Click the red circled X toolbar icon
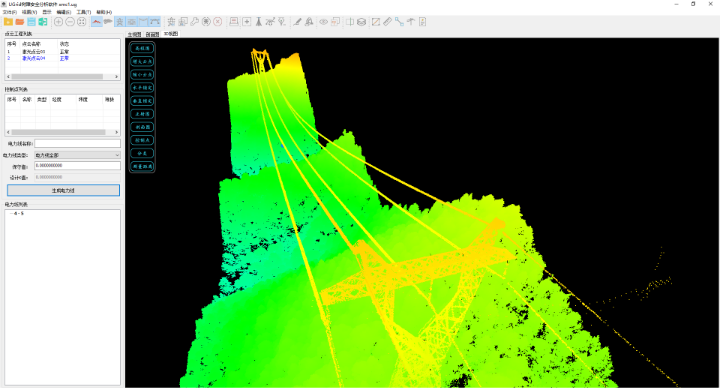Viewport: 720px width, 388px height. 218,22
